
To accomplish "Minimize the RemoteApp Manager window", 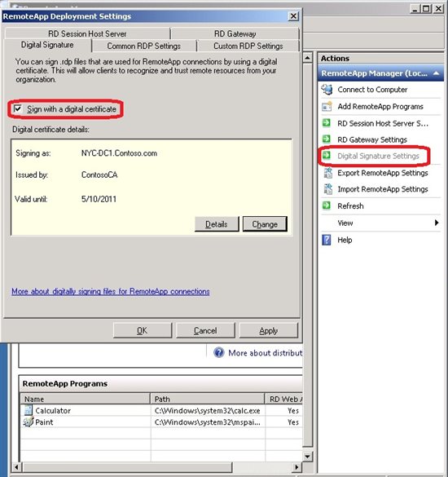I will (x=415, y=8).
